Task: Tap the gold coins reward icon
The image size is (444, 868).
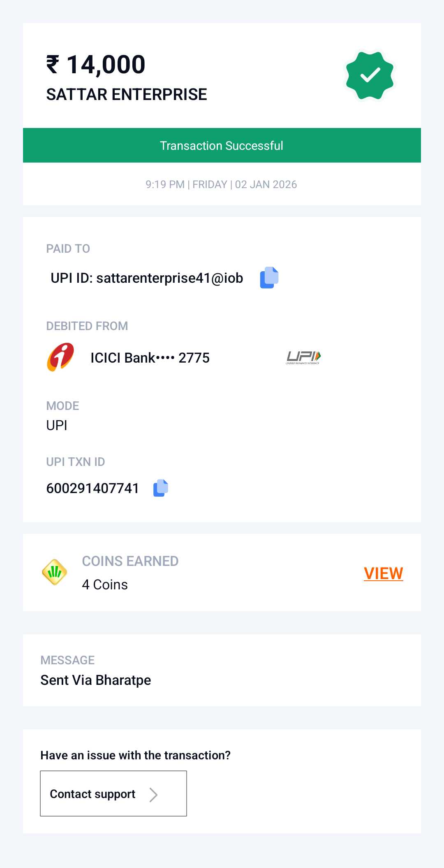Action: point(55,572)
